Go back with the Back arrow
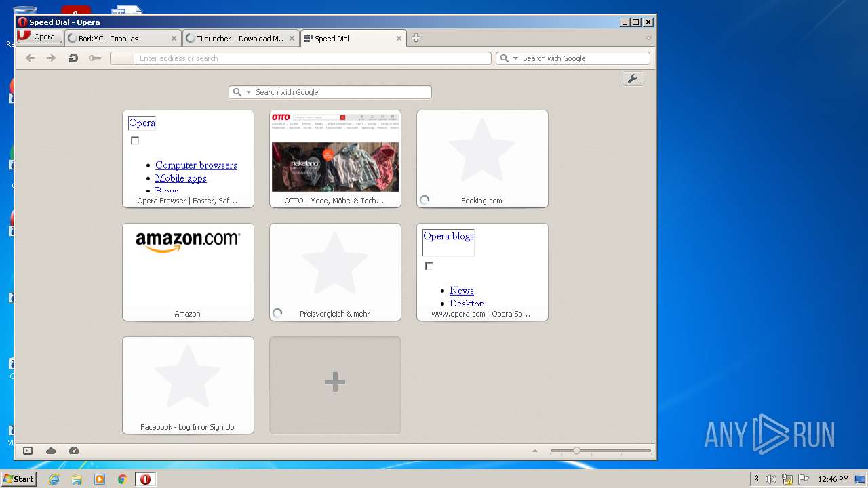Screen dimensions: 868x488 tap(30, 58)
